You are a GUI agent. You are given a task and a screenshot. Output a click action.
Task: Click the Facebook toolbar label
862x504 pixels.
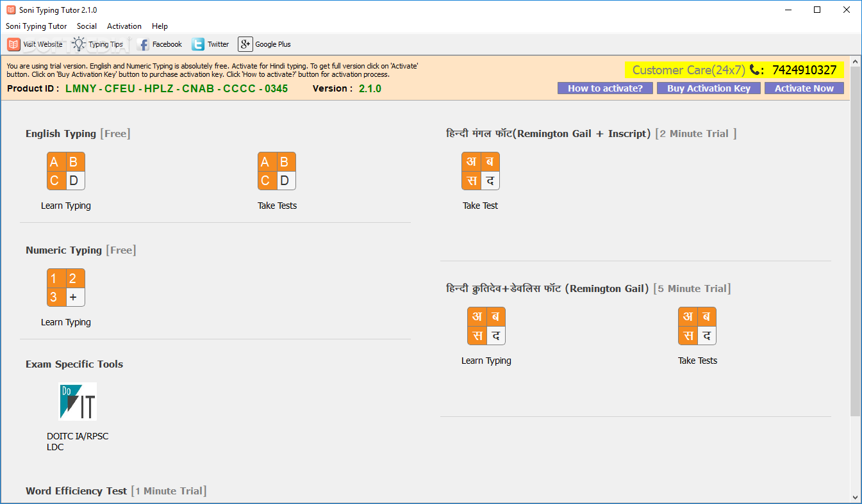click(x=167, y=44)
